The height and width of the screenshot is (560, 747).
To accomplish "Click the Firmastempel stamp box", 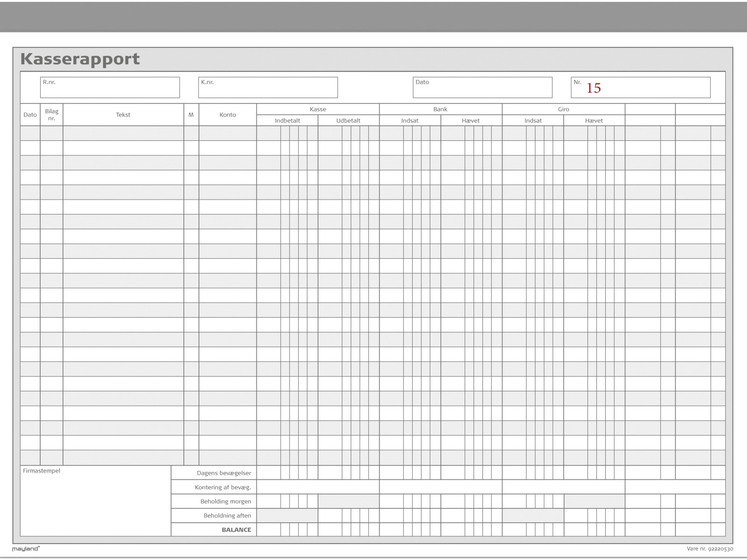I will pos(95,501).
